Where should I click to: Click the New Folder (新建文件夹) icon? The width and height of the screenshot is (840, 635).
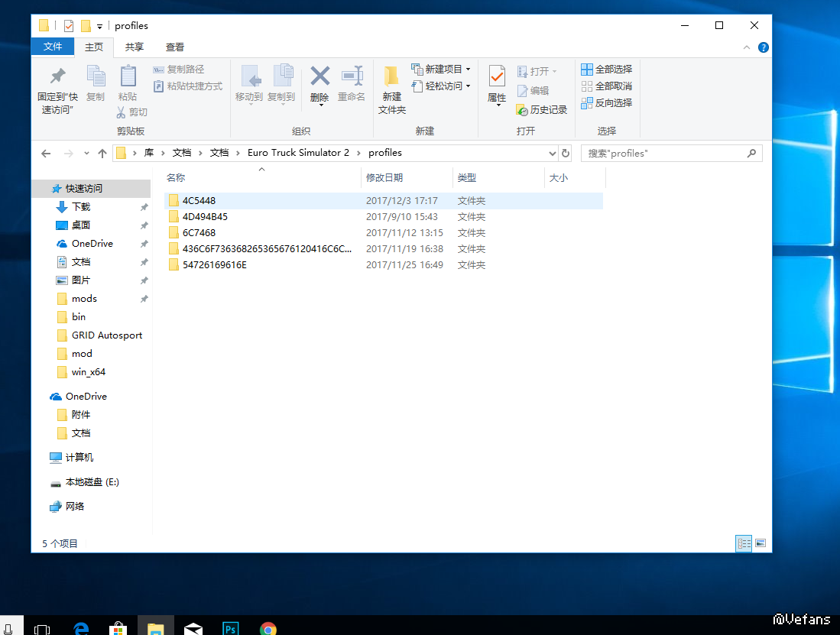coord(391,76)
